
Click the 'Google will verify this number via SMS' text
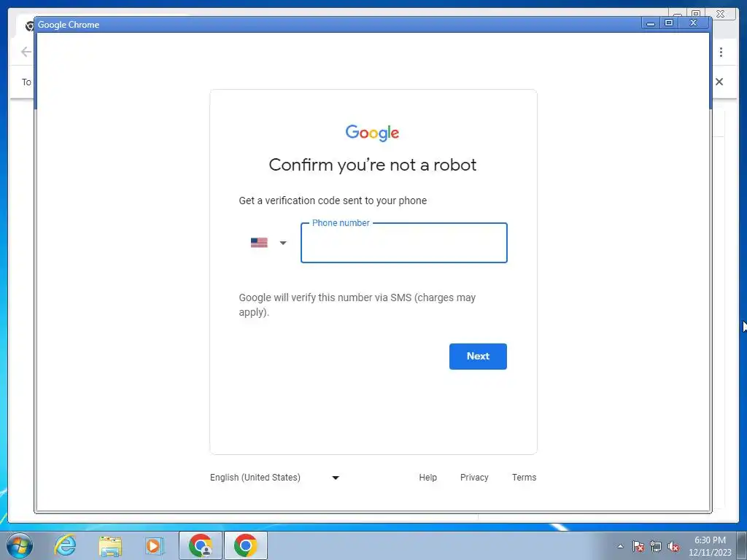[357, 305]
